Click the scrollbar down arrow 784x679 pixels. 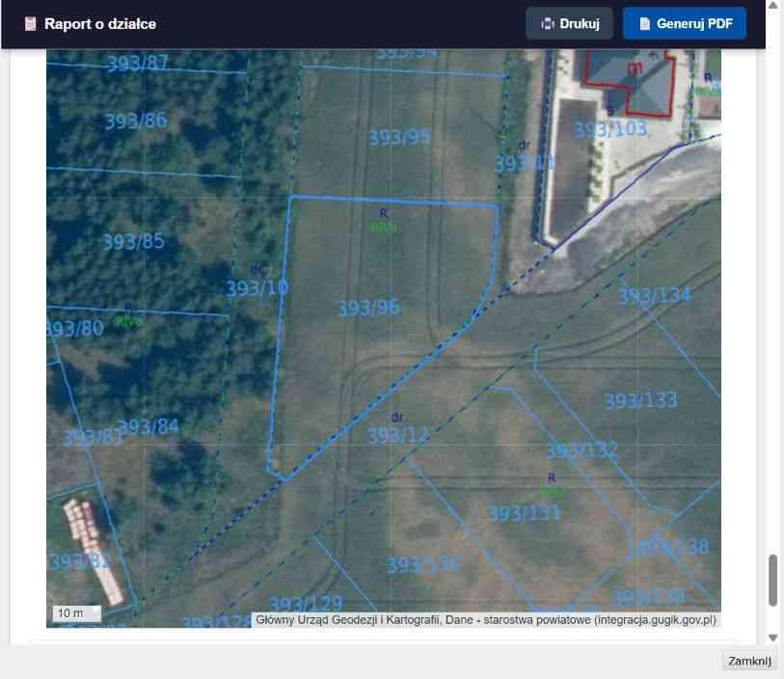pyautogui.click(x=773, y=638)
